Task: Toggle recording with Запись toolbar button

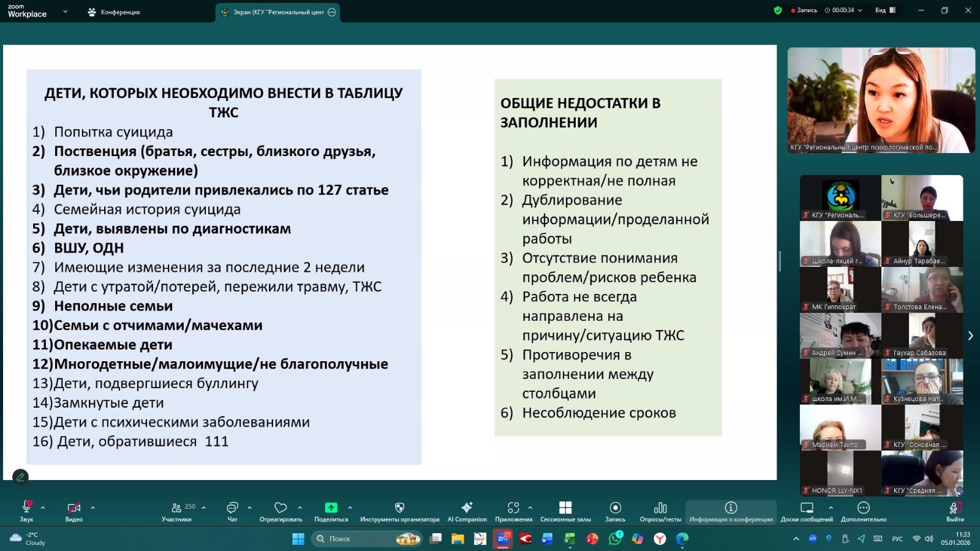Action: pyautogui.click(x=615, y=511)
